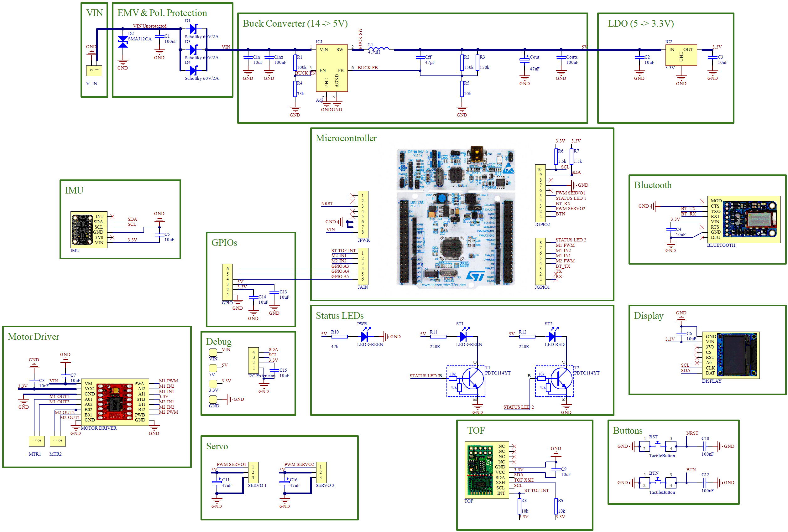This screenshot has height=532, width=788.
Task: Click the L1 4.7uH inductor symbol
Action: (378, 49)
